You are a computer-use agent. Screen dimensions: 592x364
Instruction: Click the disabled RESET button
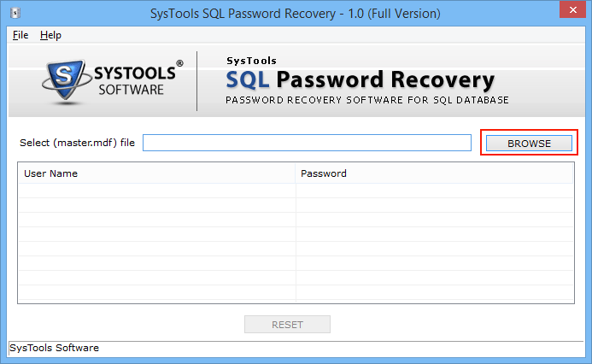click(x=287, y=325)
